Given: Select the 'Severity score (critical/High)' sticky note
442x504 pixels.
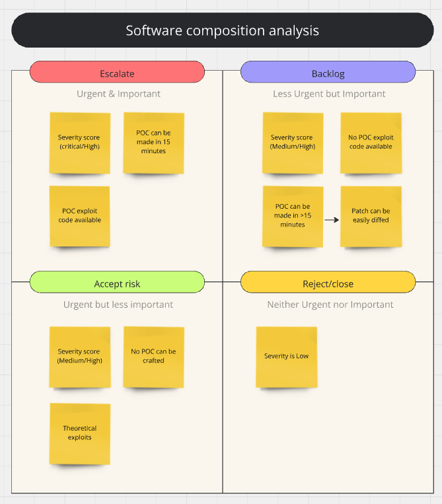Looking at the screenshot, I should click(79, 143).
